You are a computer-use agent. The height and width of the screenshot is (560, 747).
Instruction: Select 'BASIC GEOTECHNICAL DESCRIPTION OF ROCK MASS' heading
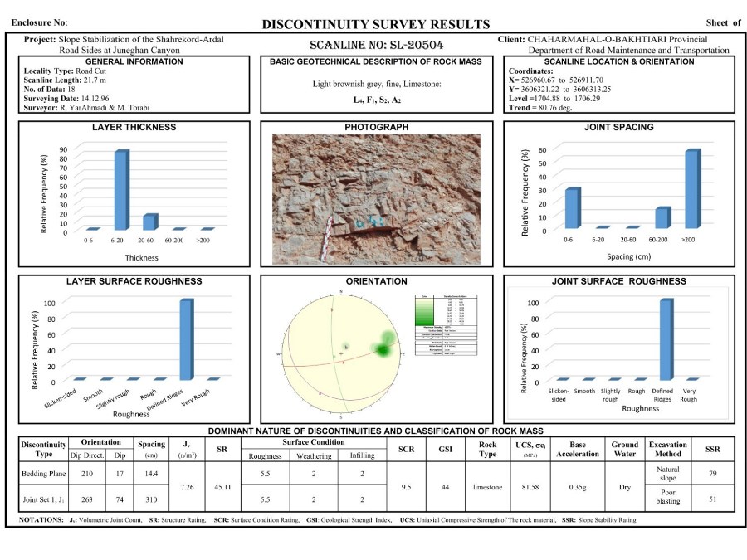coord(376,61)
